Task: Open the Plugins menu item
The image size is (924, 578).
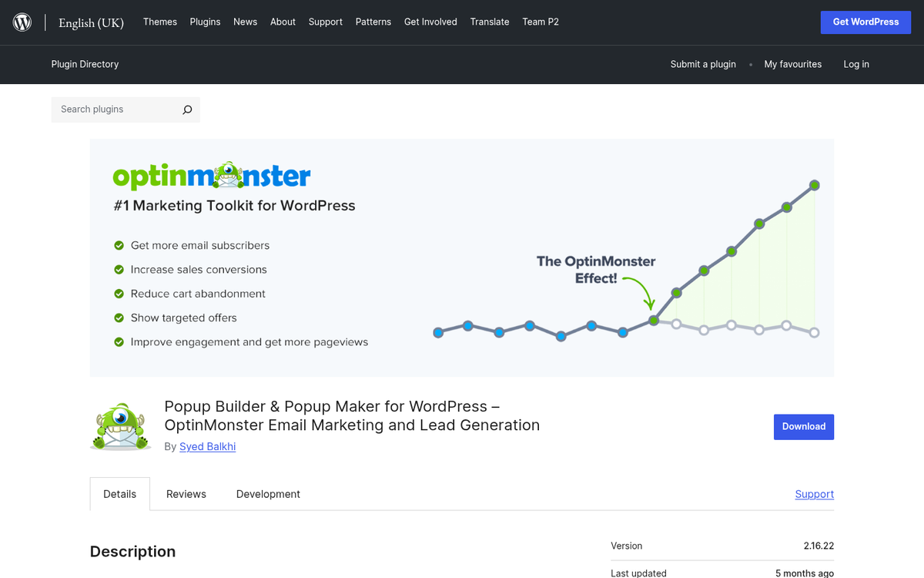Action: 205,22
